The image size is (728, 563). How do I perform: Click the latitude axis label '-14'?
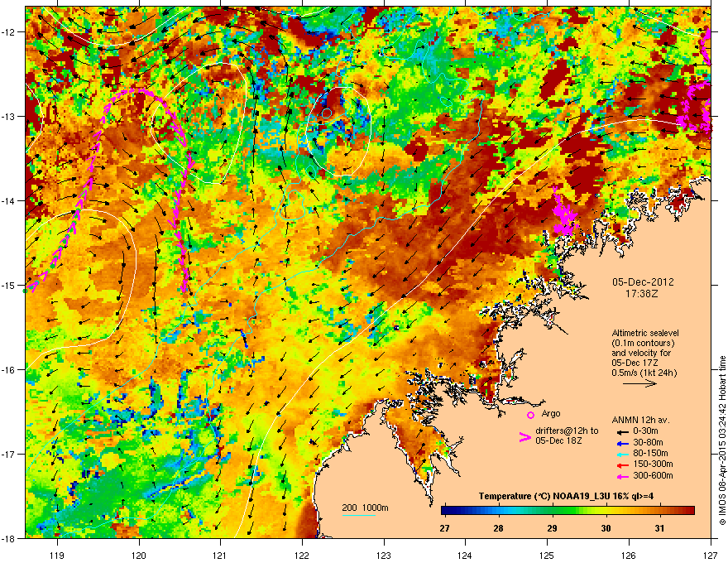[x=9, y=201]
